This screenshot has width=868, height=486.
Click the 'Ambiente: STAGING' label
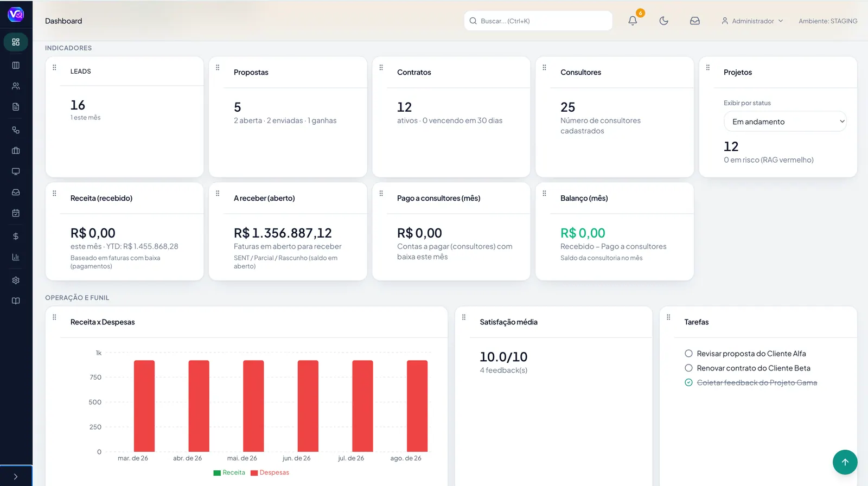click(x=828, y=21)
